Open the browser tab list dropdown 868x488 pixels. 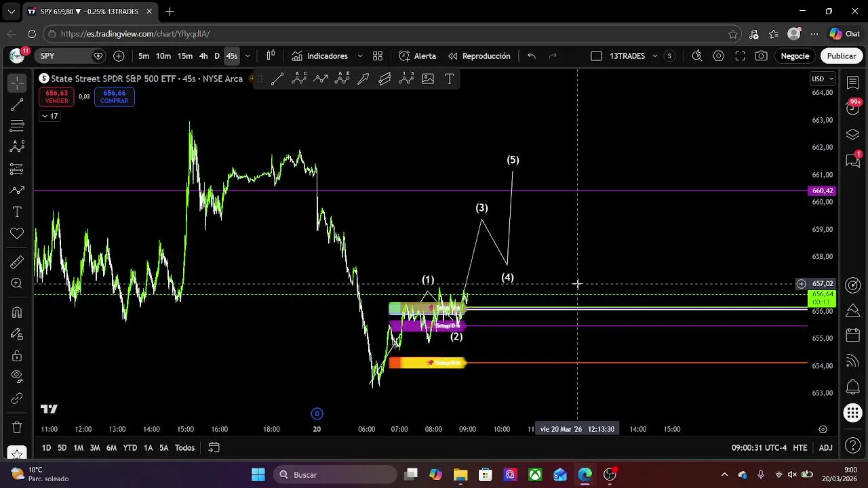pyautogui.click(x=11, y=12)
